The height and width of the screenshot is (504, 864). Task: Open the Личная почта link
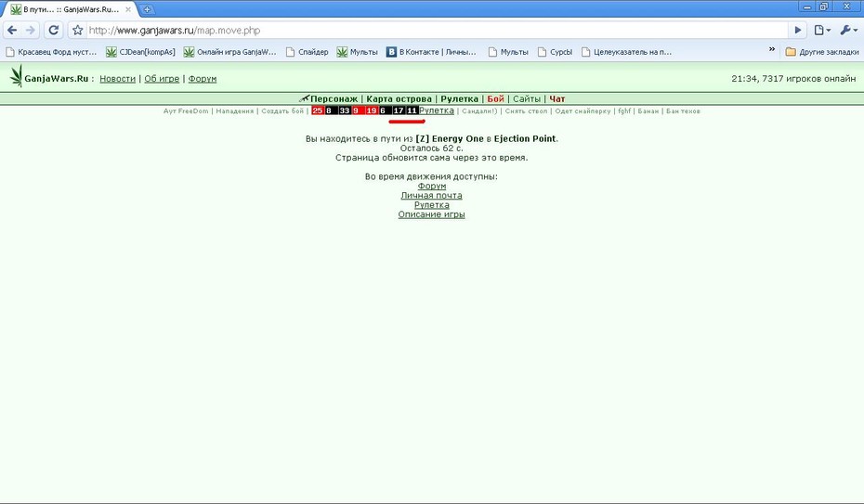point(431,195)
